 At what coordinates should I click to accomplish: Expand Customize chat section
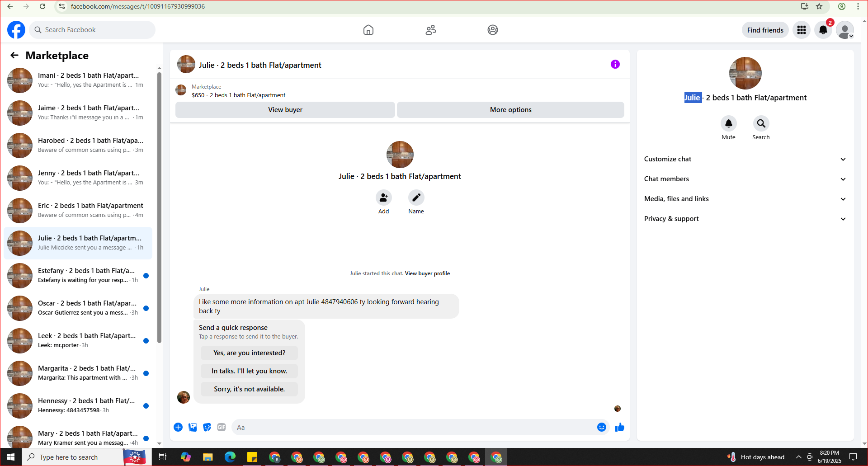click(x=745, y=159)
